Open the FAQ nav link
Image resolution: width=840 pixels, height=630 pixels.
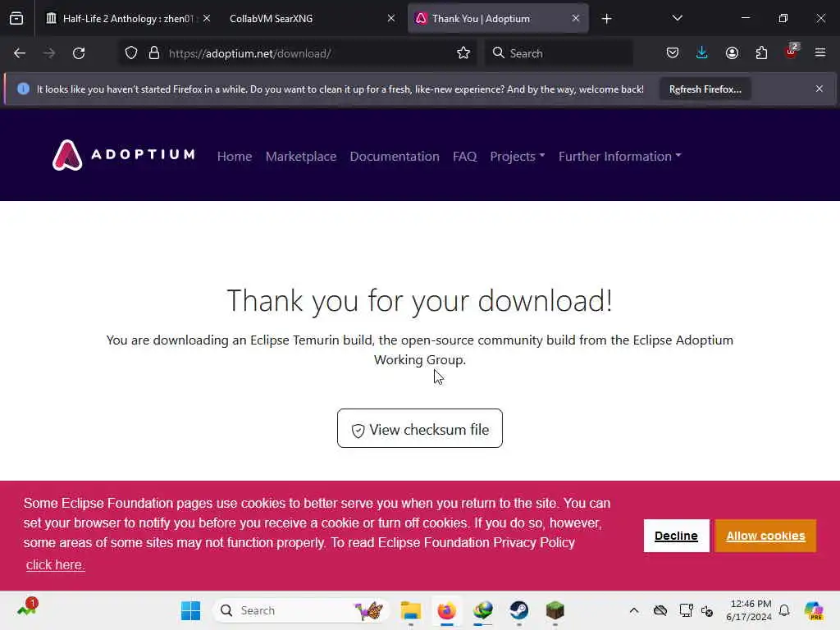point(464,157)
